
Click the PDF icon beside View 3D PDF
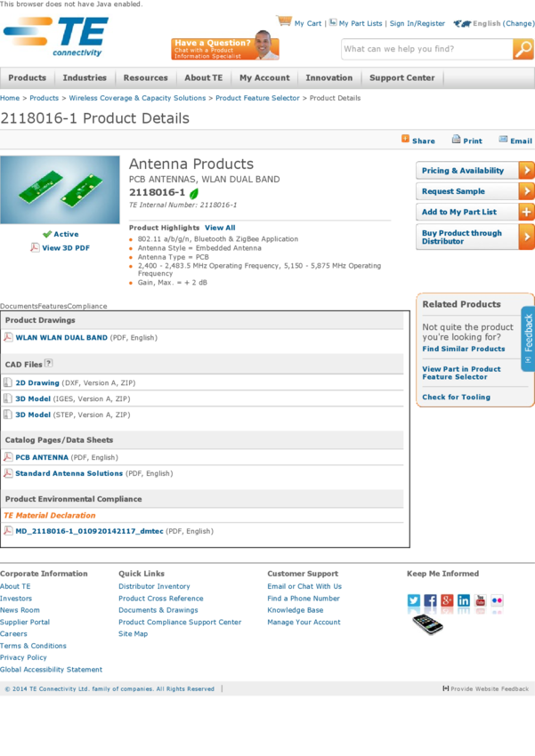[x=35, y=247]
